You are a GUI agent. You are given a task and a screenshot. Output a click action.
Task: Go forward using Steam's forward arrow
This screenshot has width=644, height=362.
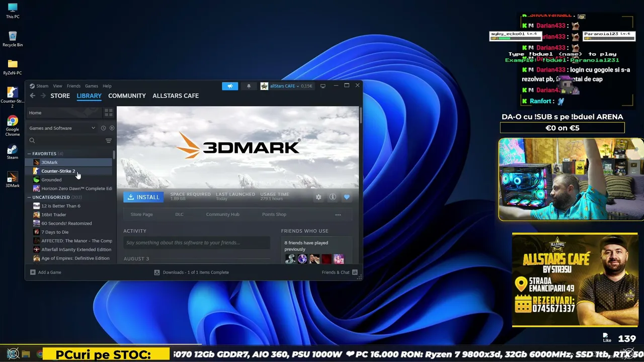43,96
